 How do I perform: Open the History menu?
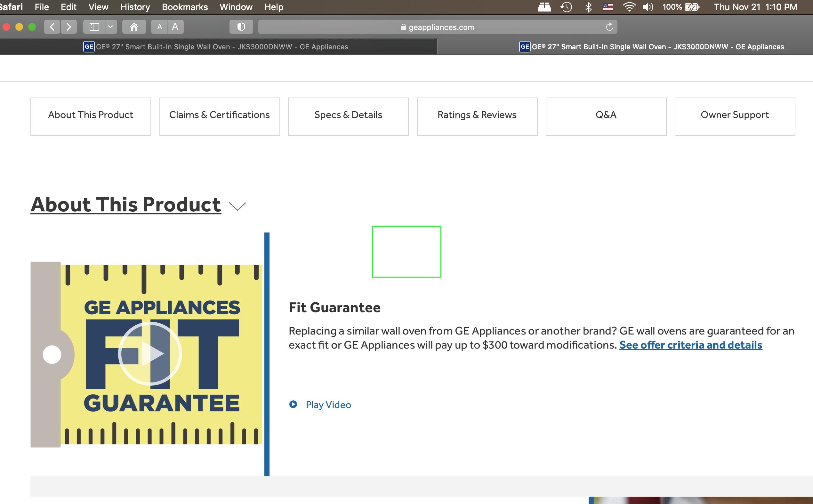(x=135, y=7)
